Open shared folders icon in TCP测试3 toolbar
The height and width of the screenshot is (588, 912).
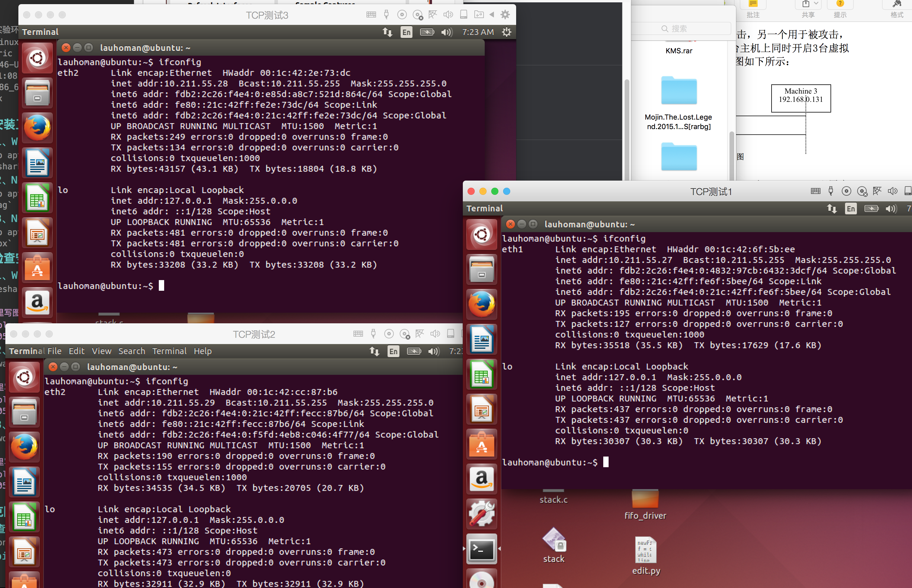479,15
